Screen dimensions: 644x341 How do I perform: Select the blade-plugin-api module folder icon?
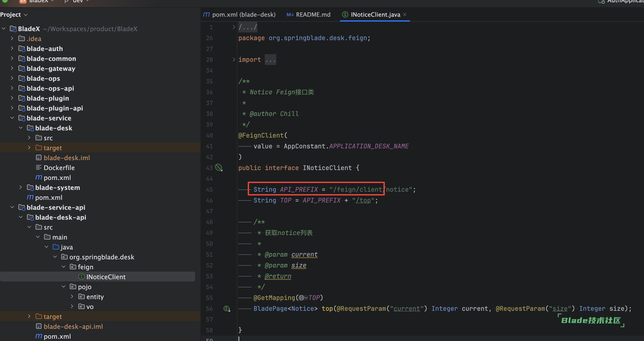tap(22, 108)
